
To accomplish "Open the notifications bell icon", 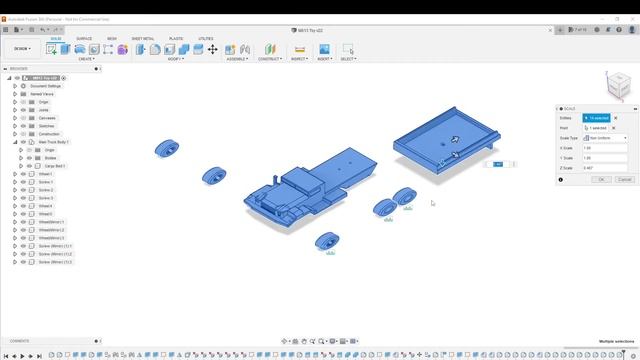I will pyautogui.click(x=608, y=30).
